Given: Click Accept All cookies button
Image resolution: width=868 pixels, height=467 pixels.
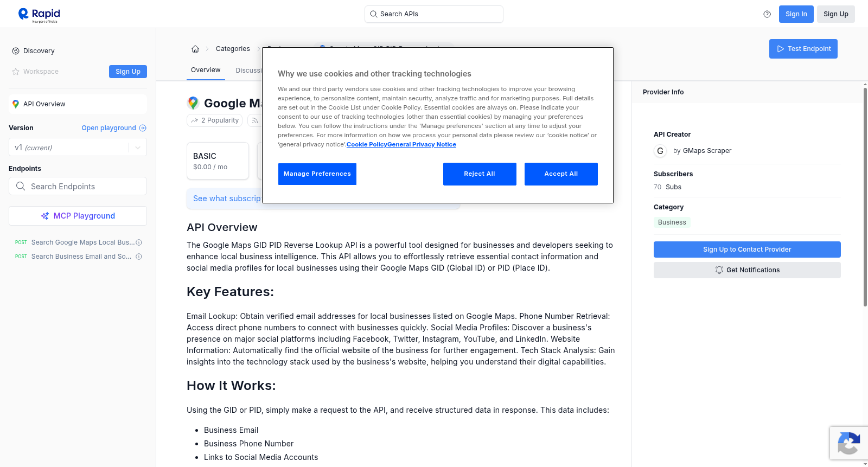Looking at the screenshot, I should [561, 174].
